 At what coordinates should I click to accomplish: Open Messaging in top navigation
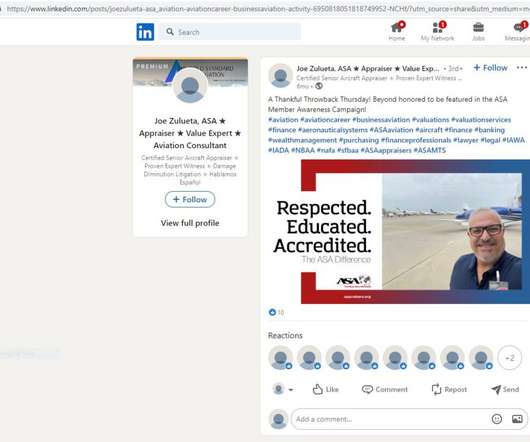point(517,31)
